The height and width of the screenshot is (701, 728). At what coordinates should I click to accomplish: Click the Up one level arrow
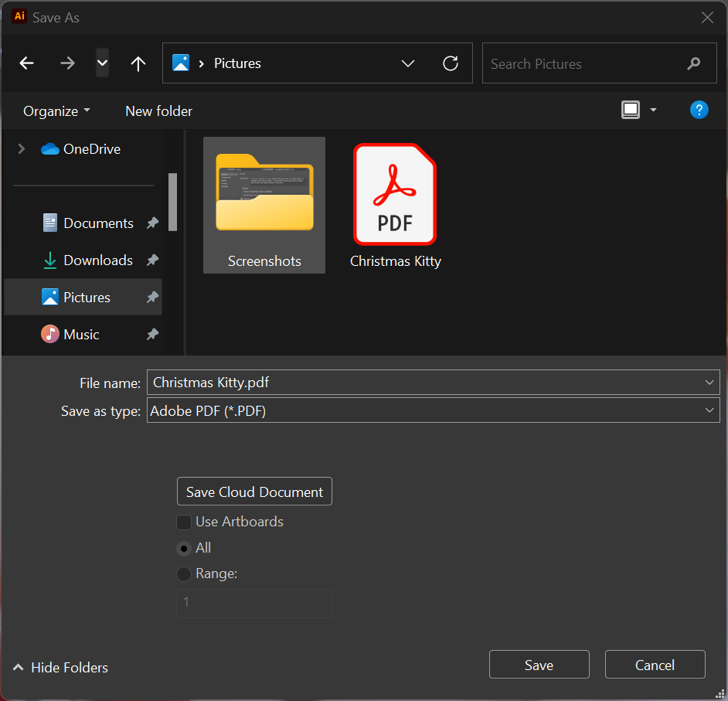pyautogui.click(x=138, y=63)
